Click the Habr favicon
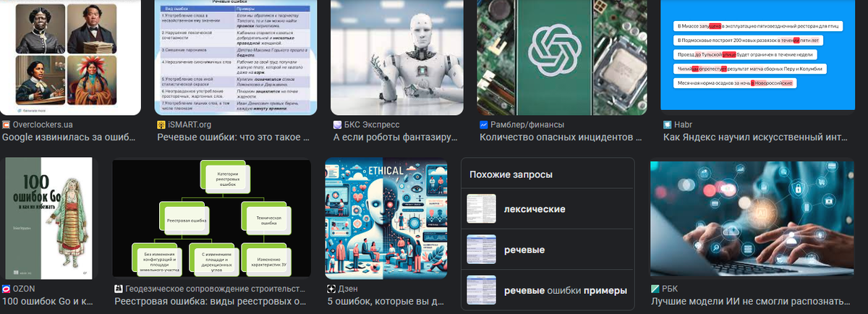This screenshot has width=868, height=314. [x=667, y=124]
